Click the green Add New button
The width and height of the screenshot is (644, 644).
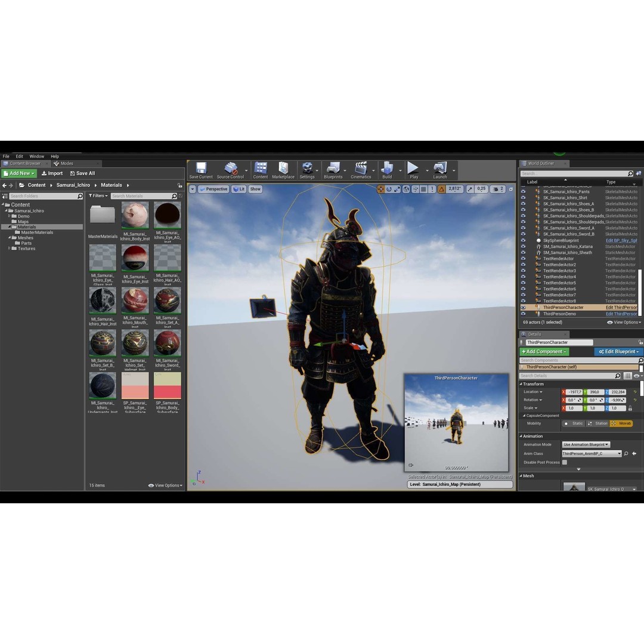tap(19, 174)
